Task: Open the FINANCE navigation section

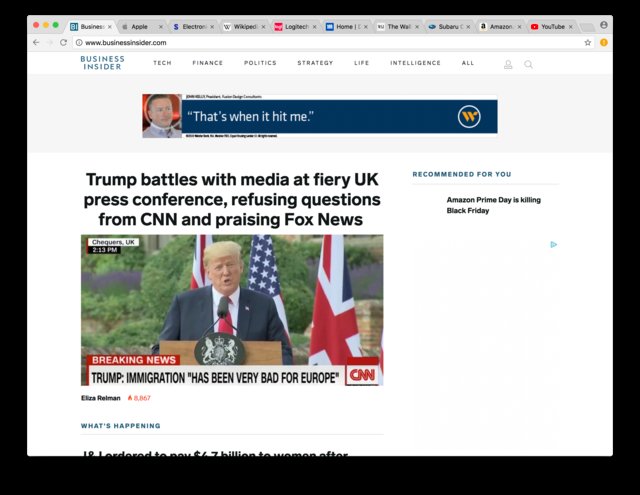Action: [x=208, y=63]
